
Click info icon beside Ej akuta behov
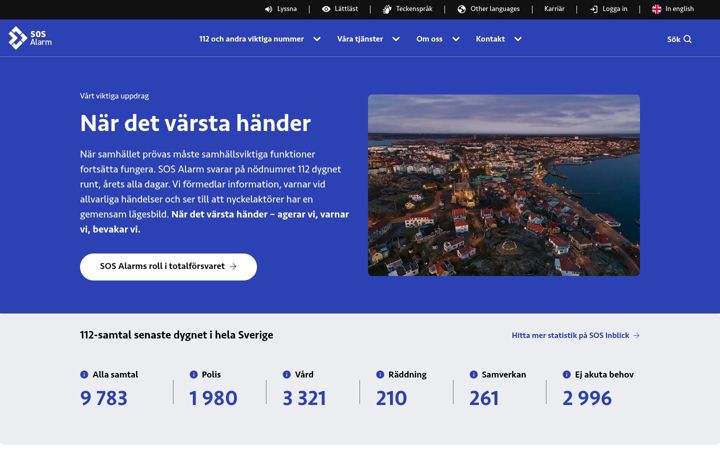pyautogui.click(x=567, y=375)
